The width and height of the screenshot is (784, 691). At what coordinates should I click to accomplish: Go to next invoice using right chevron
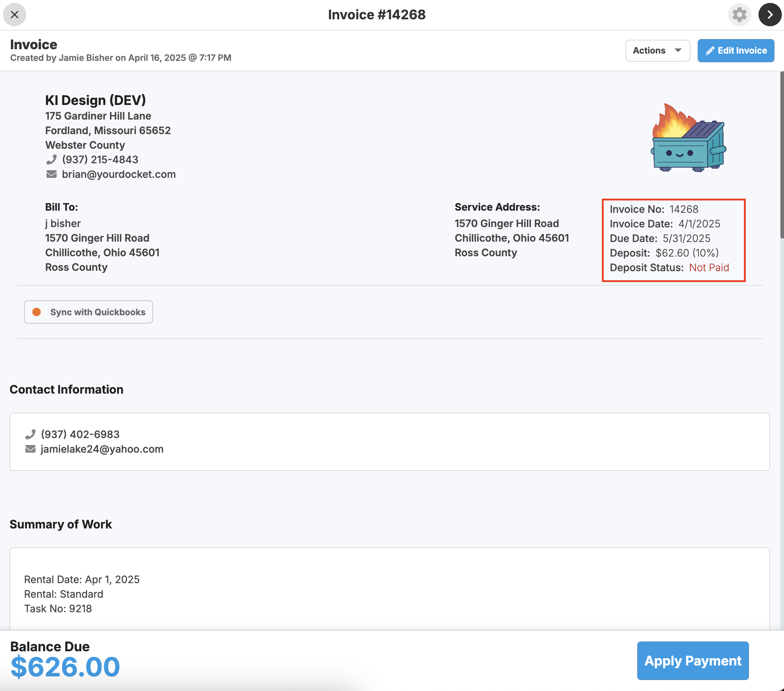pos(770,15)
